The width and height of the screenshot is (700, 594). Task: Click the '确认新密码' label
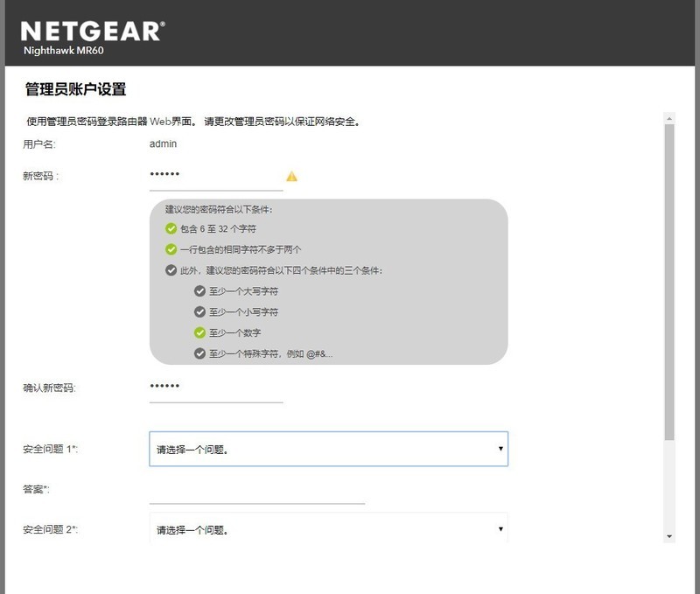(x=49, y=388)
